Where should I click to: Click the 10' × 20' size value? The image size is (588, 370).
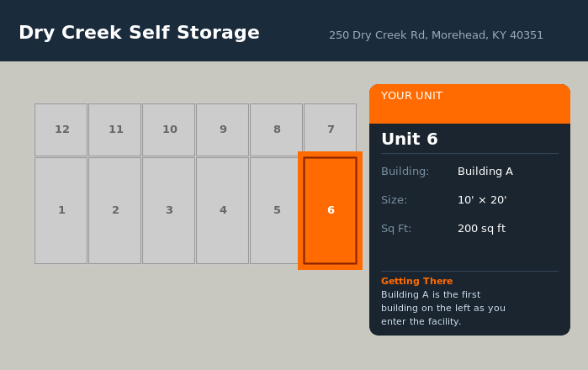click(482, 200)
